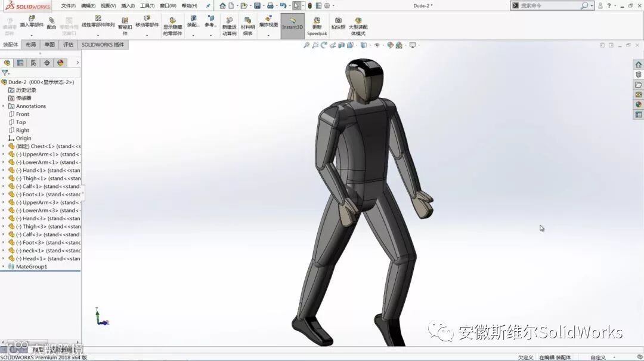Open the ConfigurationManager panel tab
This screenshot has width=644, height=361.
(x=33, y=63)
